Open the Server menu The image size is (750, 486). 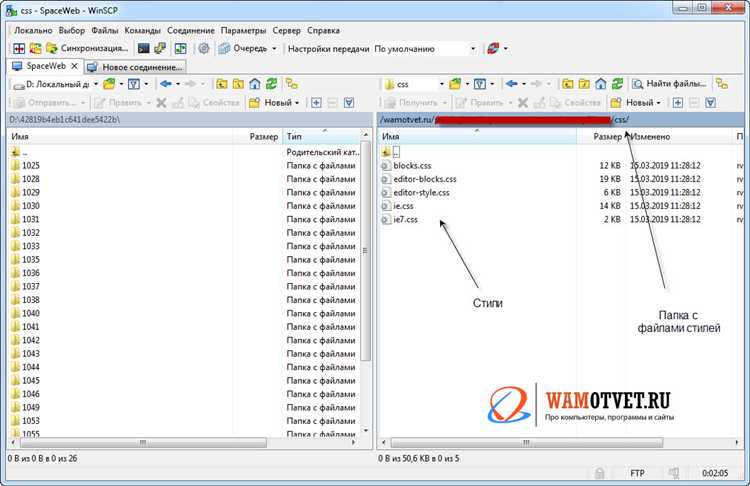[287, 30]
